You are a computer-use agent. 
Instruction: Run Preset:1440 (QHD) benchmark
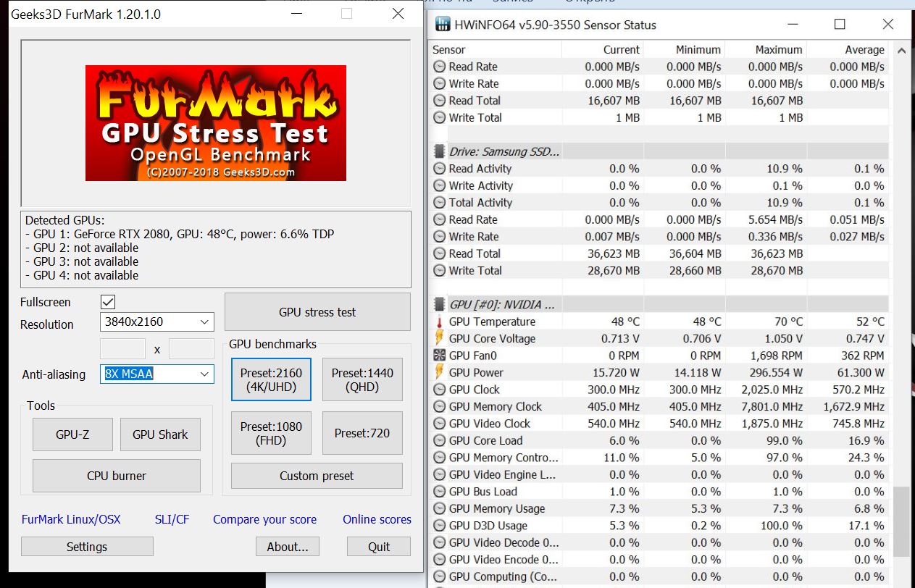click(x=362, y=379)
